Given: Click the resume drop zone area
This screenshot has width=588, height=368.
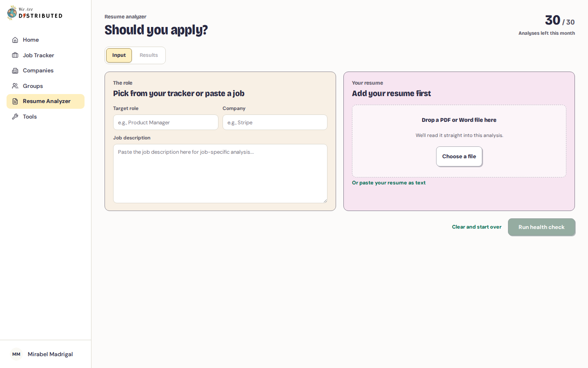Looking at the screenshot, I should pos(459,141).
